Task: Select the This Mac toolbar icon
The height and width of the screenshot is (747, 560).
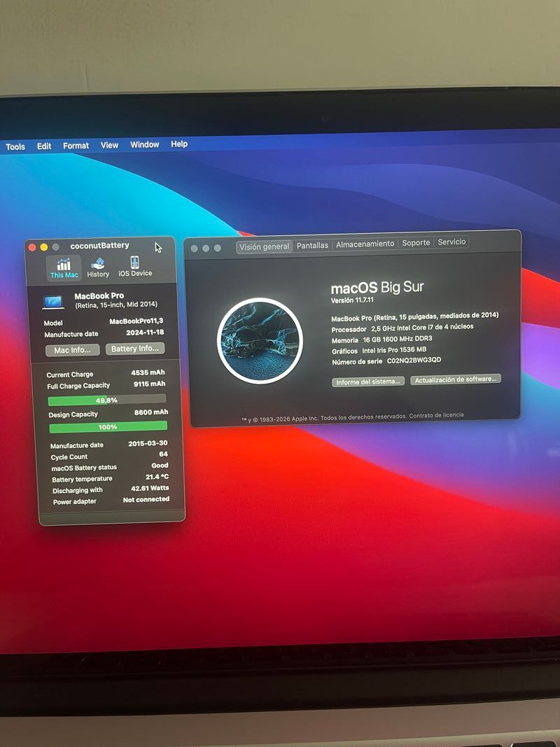Action: pyautogui.click(x=64, y=268)
